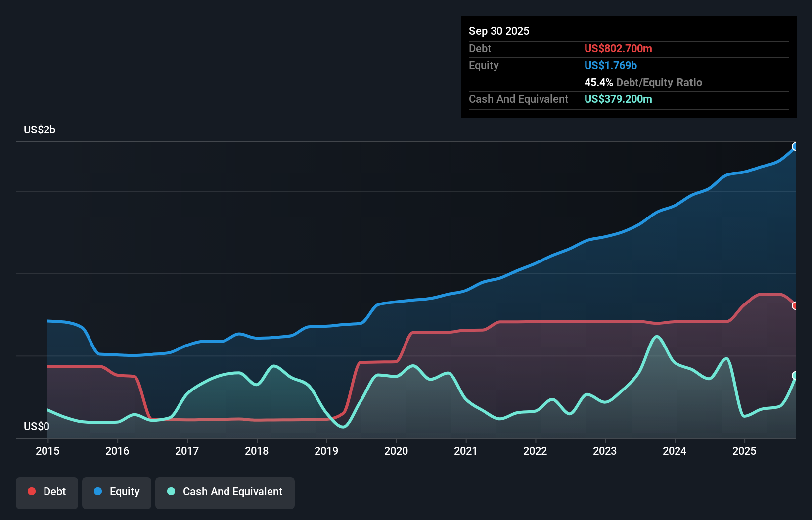
Task: Select the Cash endpoint marker on the teal line
Action: 795,376
